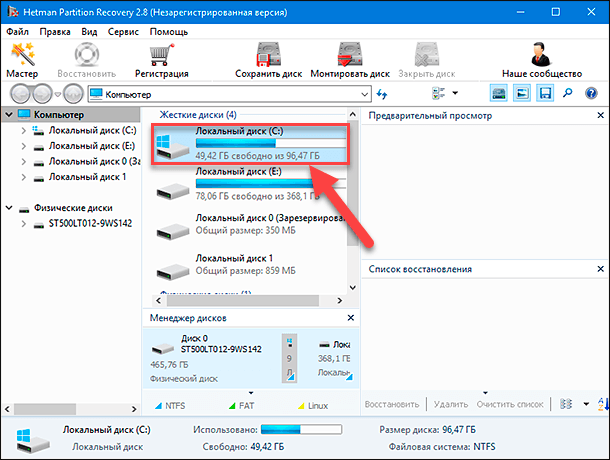Click the disk list vertical scrollbar up arrow

click(x=352, y=114)
